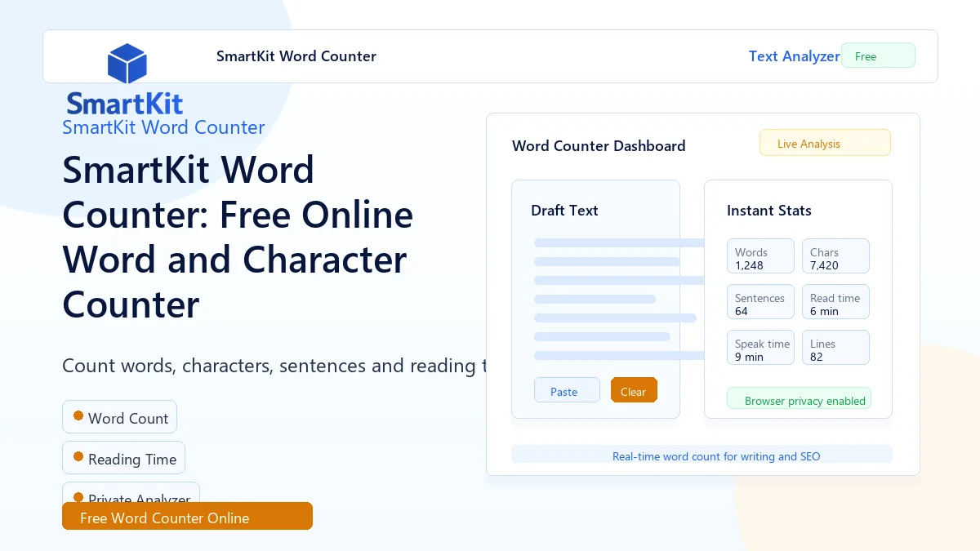Click the blue SmartKit Word Counter subtitle
Screen dimensions: 980x551
pos(163,127)
